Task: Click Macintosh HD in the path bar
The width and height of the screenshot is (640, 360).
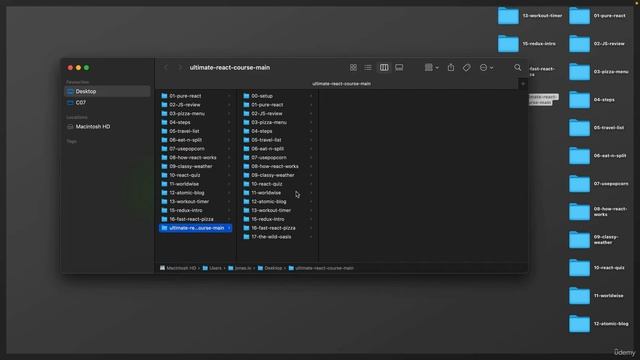Action: click(178, 268)
